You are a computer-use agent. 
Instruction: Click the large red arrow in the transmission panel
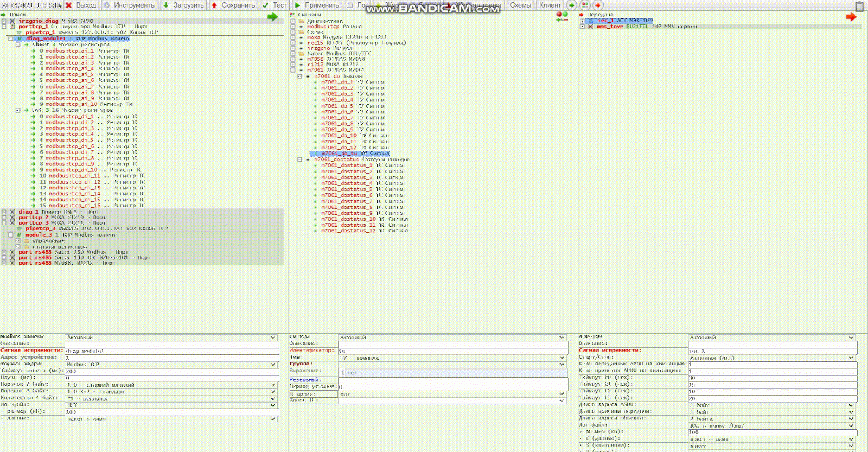(x=851, y=17)
